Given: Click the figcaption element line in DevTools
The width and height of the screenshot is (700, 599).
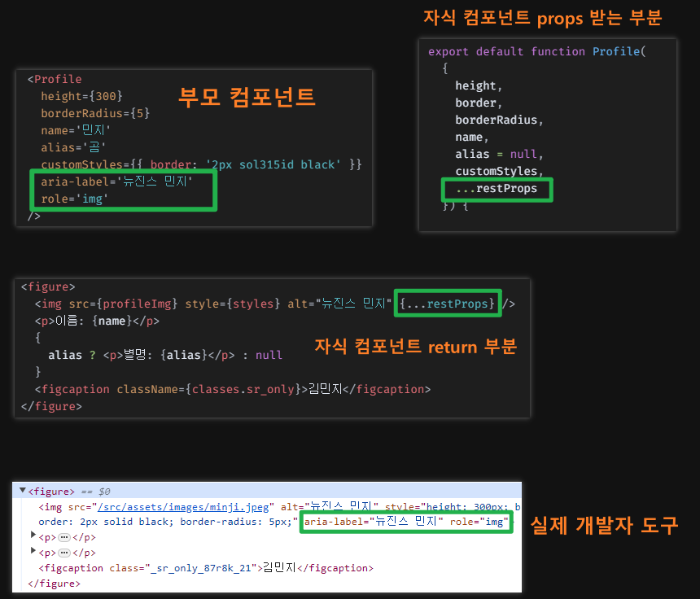Looking at the screenshot, I should click(x=206, y=568).
